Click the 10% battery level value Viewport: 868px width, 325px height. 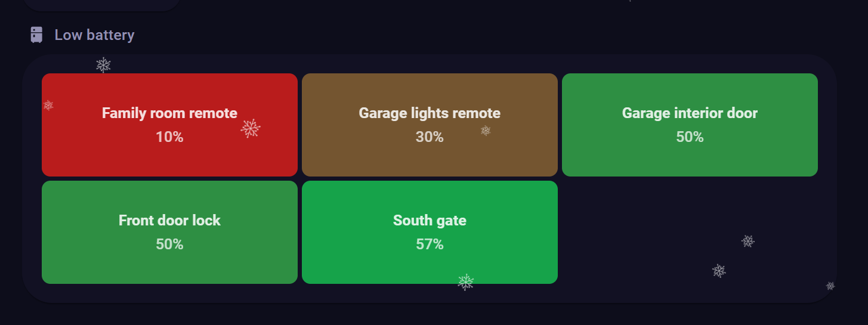pyautogui.click(x=169, y=137)
